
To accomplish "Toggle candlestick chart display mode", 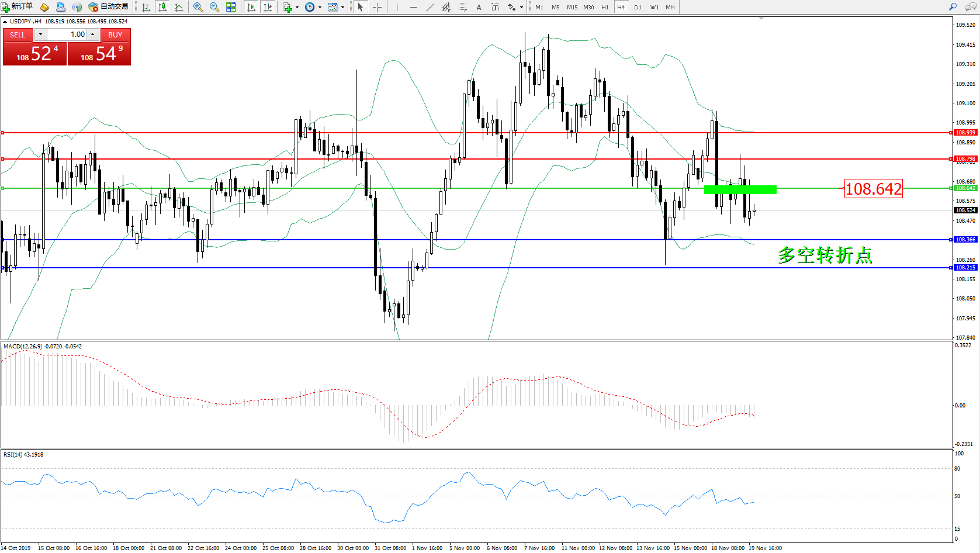I will point(162,7).
